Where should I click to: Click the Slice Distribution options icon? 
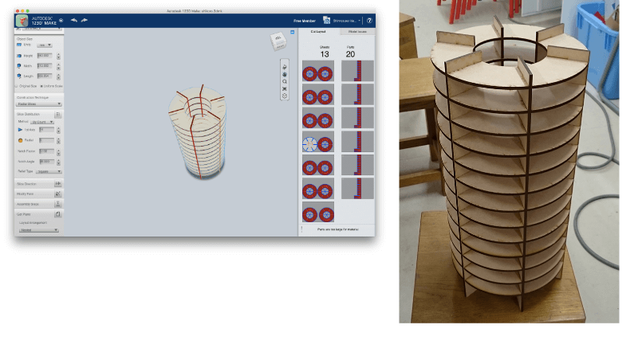click(57, 115)
